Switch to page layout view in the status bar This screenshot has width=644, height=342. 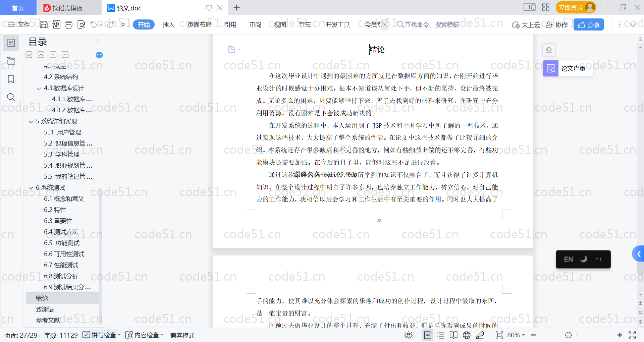click(x=427, y=335)
